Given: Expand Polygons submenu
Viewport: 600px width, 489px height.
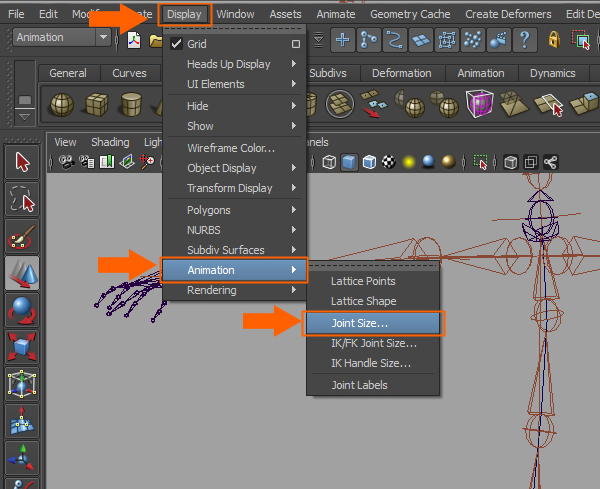Looking at the screenshot, I should [234, 210].
